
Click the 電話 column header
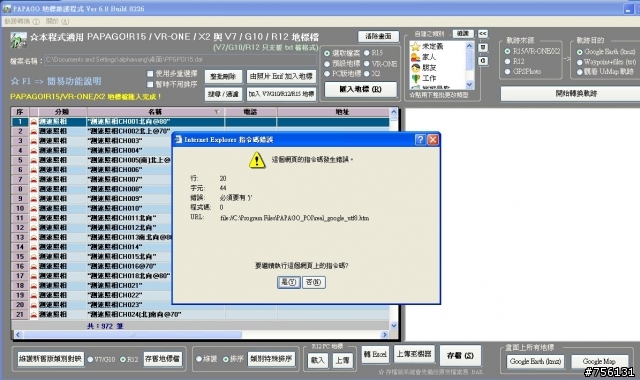(x=251, y=112)
